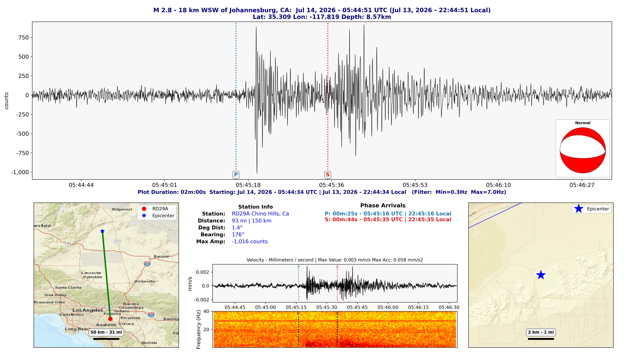Click the black scale bar under '50 km - 31 mi'
Viewport: 644px width, 362px height.
(106, 339)
